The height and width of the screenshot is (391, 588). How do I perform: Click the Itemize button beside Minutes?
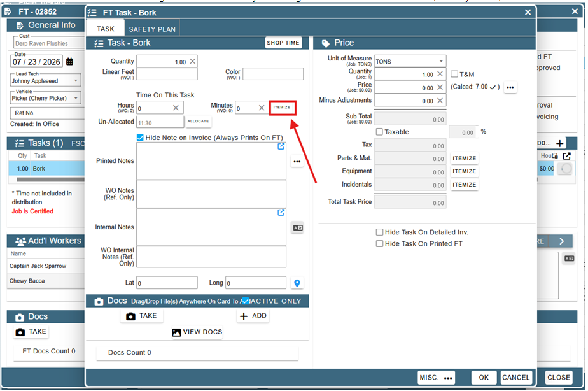click(x=282, y=108)
